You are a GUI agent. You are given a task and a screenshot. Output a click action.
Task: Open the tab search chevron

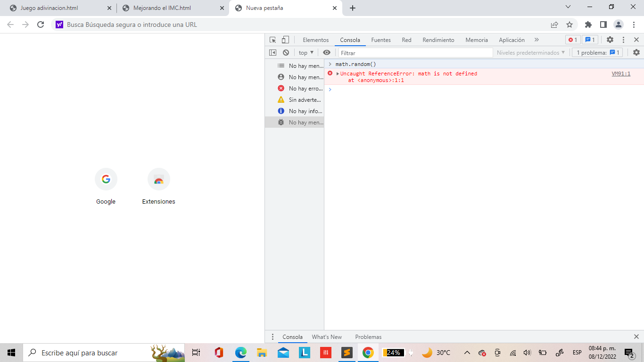point(568,7)
